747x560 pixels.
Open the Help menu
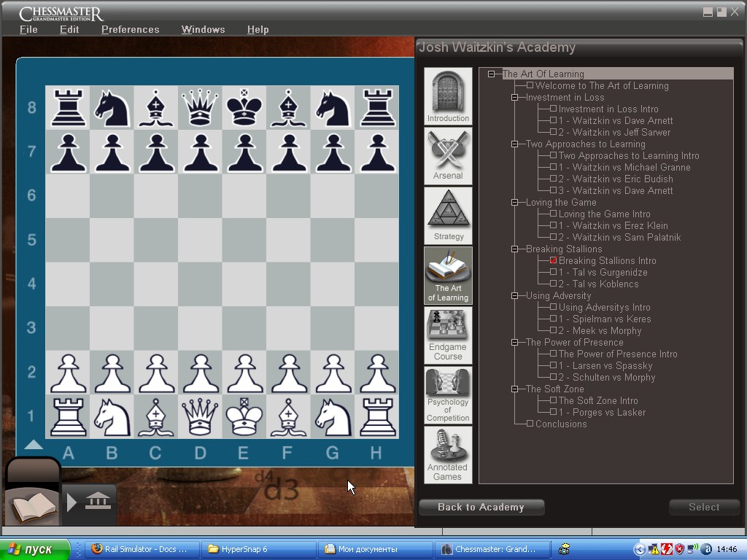258,29
